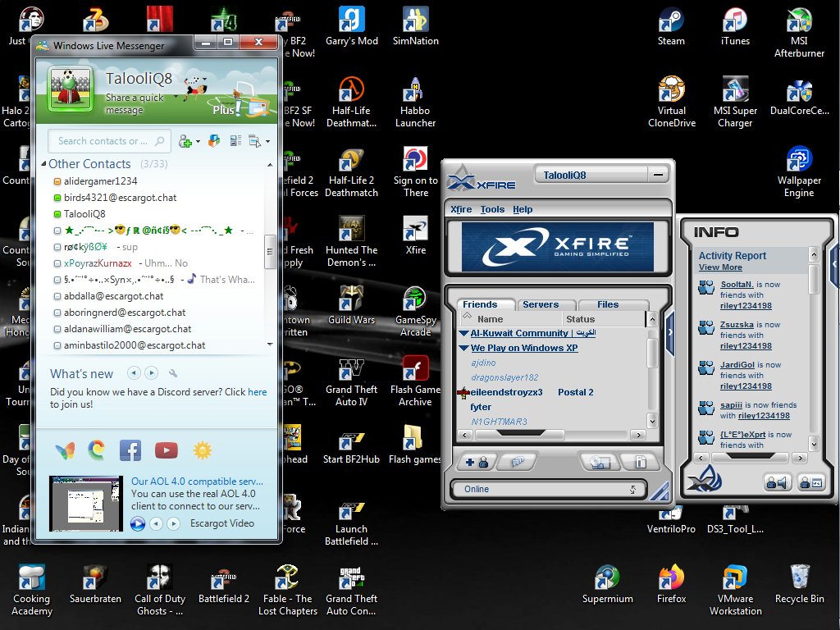This screenshot has height=630, width=840.
Task: Click the 'here' Discord server link
Action: pos(258,392)
